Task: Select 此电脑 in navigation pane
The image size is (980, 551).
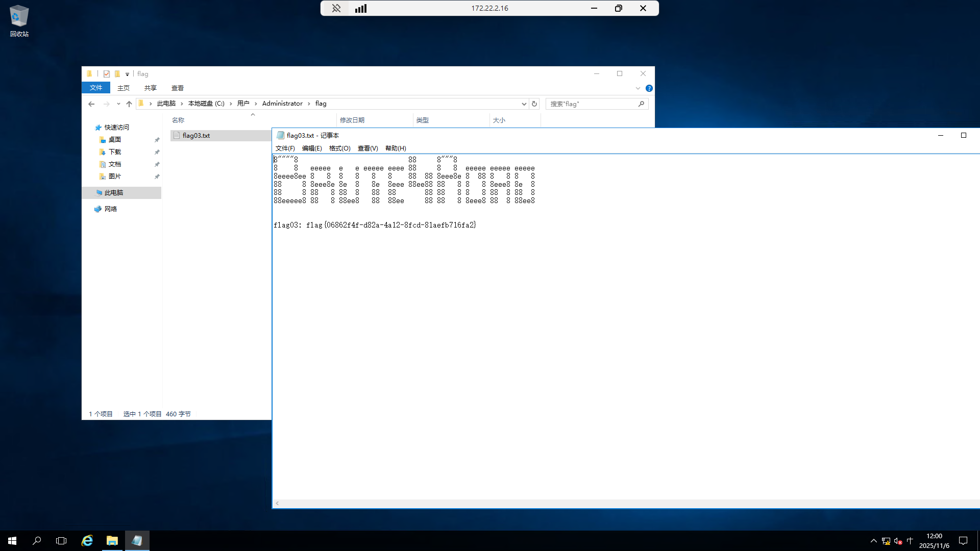Action: [114, 192]
